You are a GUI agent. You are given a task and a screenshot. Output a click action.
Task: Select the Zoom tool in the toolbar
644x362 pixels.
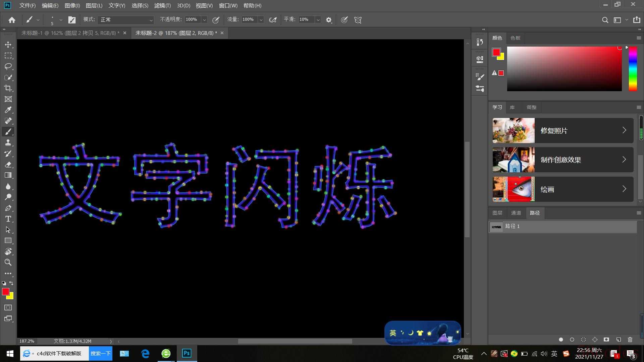pos(8,262)
